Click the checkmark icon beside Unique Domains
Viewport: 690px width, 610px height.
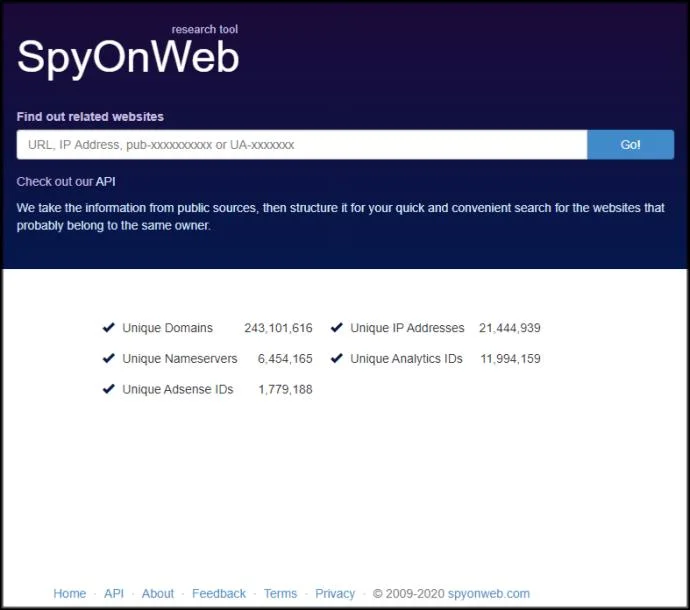(109, 327)
